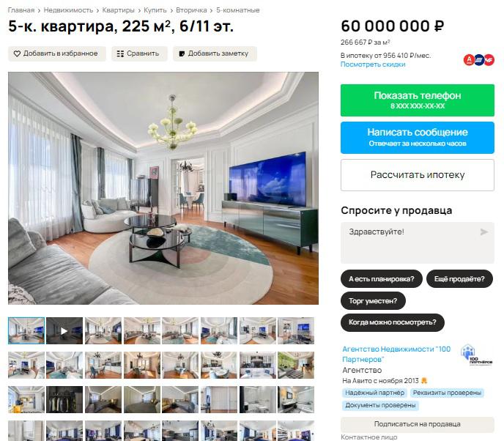This screenshot has height=441, width=504.
Task: Follow the Посмотреть скидки link
Action: tap(373, 64)
